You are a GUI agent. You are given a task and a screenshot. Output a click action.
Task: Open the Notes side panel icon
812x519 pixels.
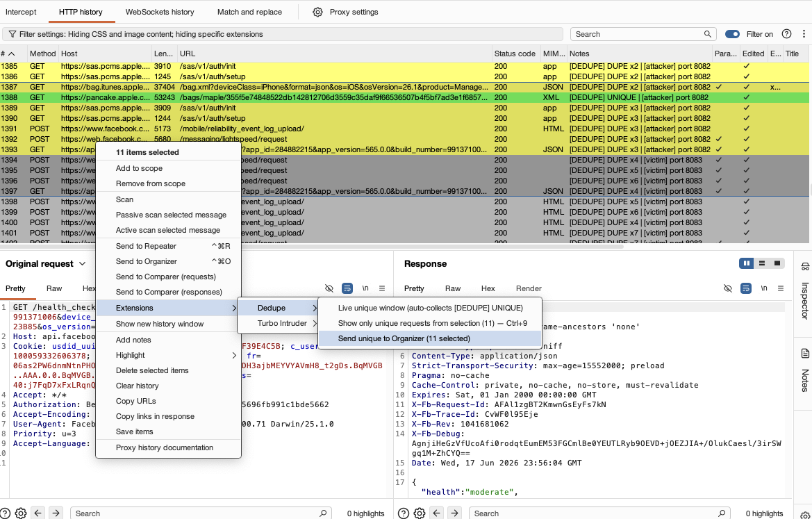point(805,354)
